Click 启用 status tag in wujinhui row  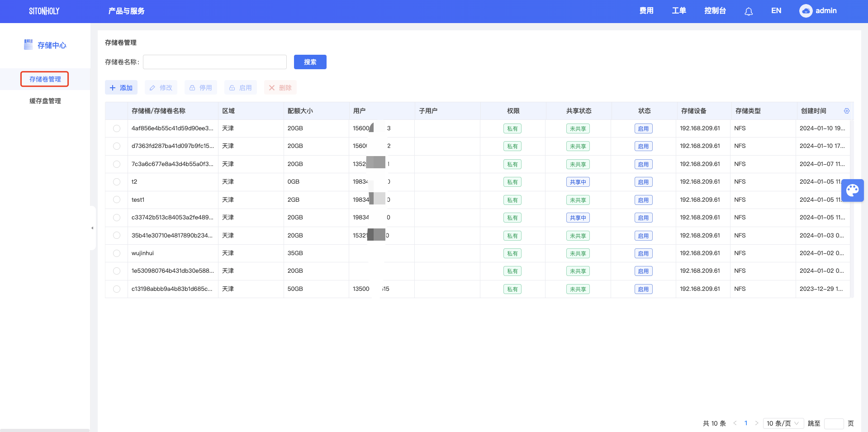click(x=643, y=253)
